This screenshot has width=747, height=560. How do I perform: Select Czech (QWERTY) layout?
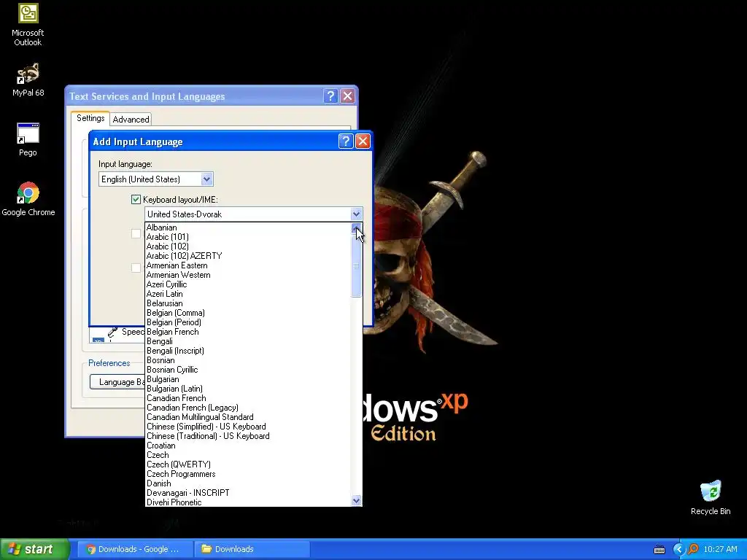(248, 464)
